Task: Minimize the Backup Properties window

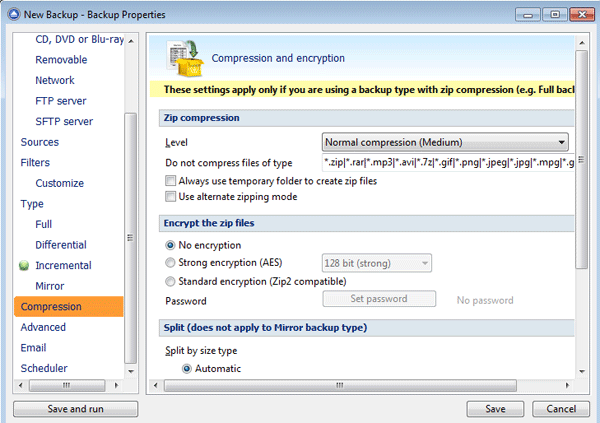Action: pos(528,15)
